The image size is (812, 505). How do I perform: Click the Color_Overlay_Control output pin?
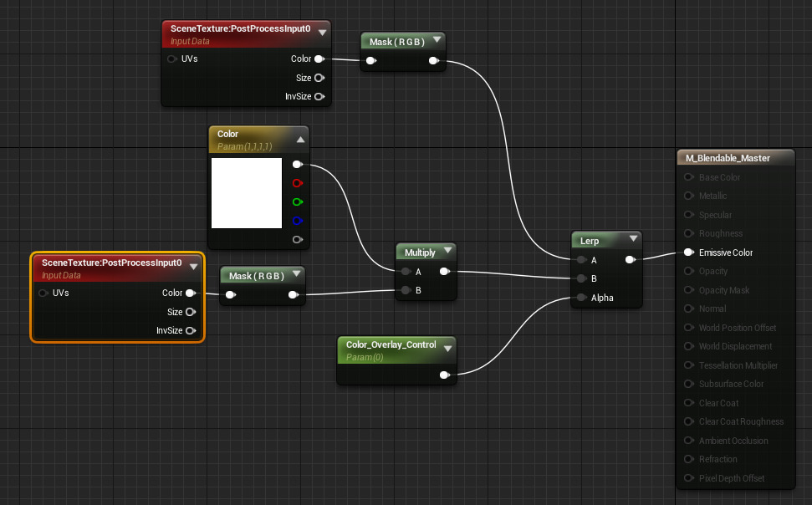(x=444, y=375)
